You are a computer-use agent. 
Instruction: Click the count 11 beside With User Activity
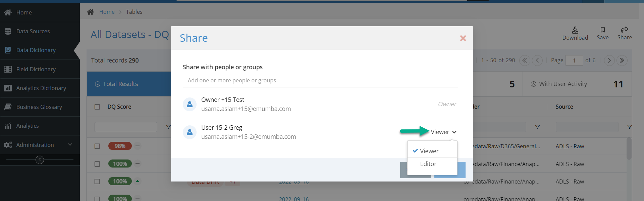(618, 84)
